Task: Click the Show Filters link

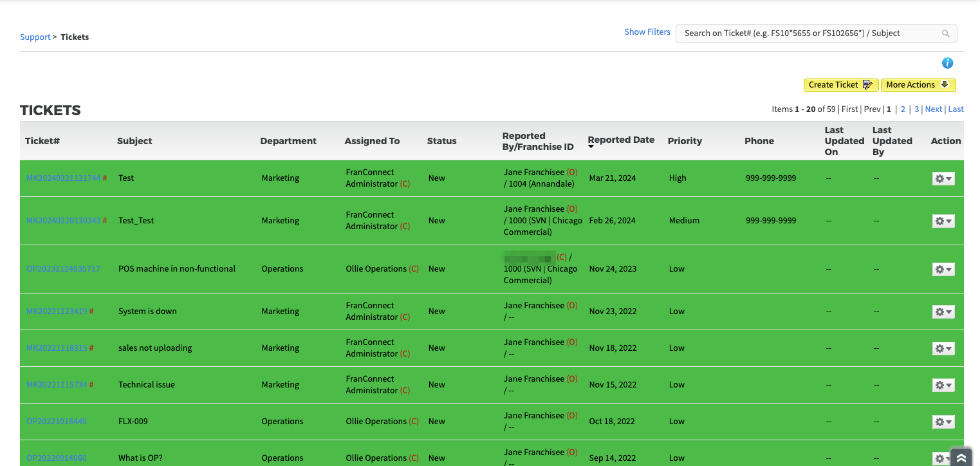Action: click(x=647, y=32)
